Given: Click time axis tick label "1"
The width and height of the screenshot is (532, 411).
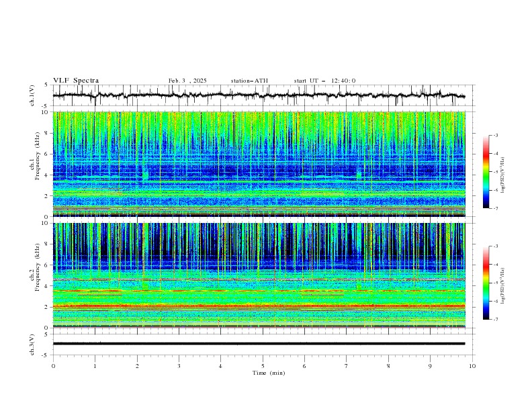Looking at the screenshot, I should pos(95,366).
